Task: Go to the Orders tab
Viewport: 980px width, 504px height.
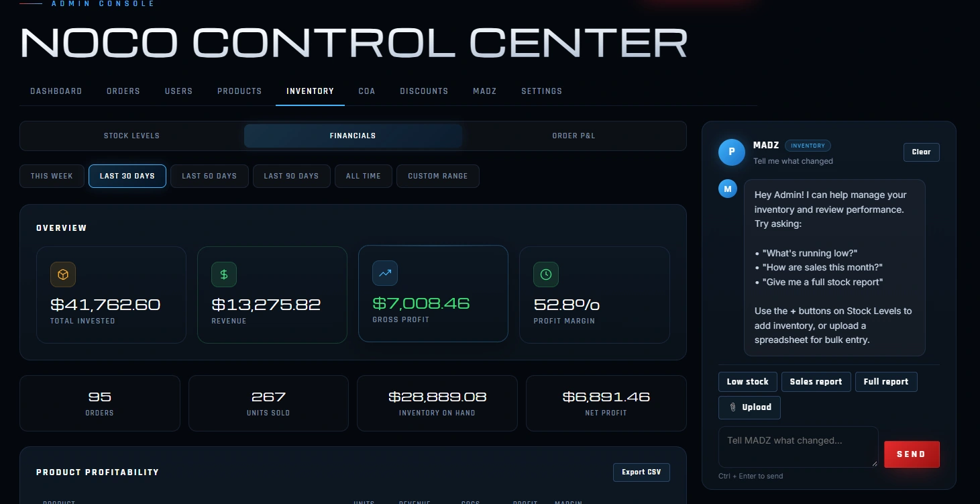Action: tap(123, 91)
